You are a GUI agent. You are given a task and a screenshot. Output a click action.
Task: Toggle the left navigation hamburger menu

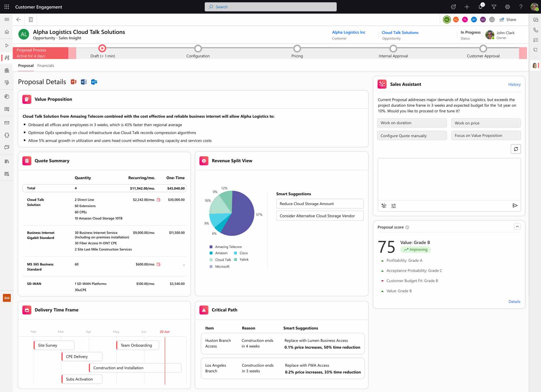coord(7,20)
